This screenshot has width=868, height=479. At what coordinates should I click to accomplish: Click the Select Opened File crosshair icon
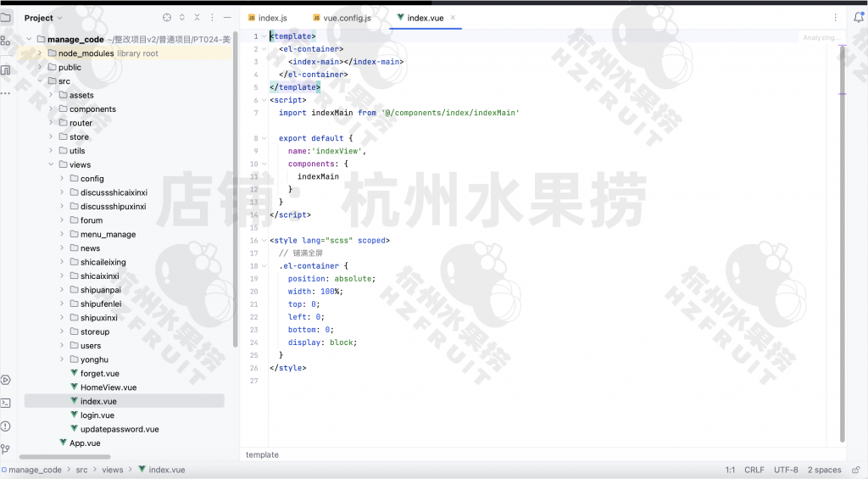tap(167, 18)
